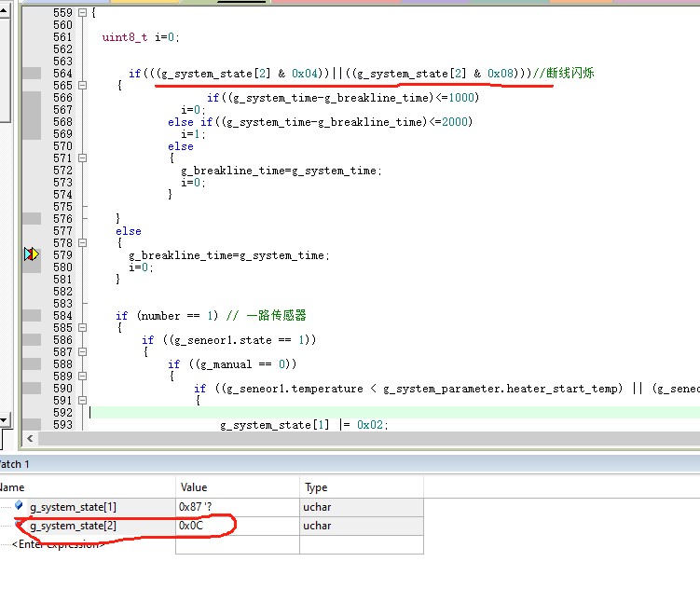
Task: Click the uchar type cell for g_system_state[2]
Action: click(x=362, y=526)
